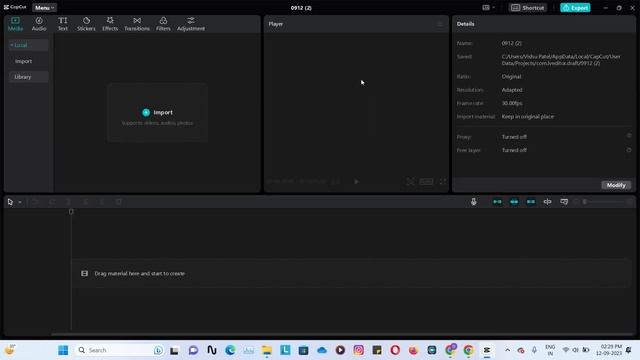
Task: Open the Player ratio button
Action: pyautogui.click(x=426, y=182)
